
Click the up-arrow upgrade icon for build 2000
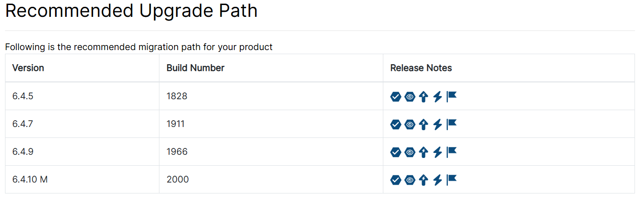pyautogui.click(x=424, y=180)
